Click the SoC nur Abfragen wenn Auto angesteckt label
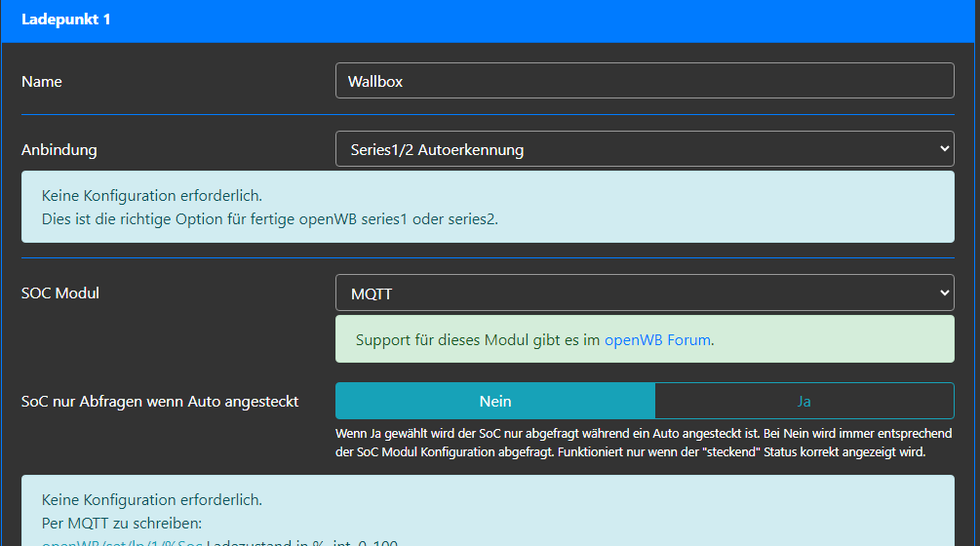 (160, 401)
